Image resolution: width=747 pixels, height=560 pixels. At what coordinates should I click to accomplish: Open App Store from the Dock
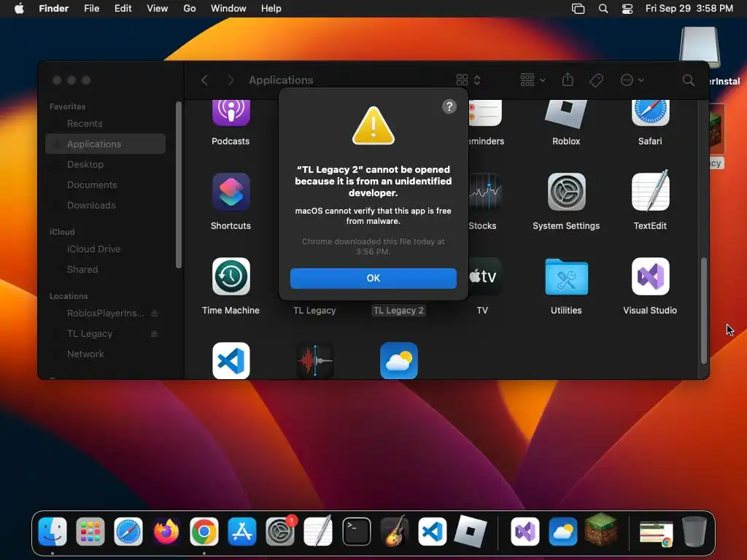coord(242,532)
